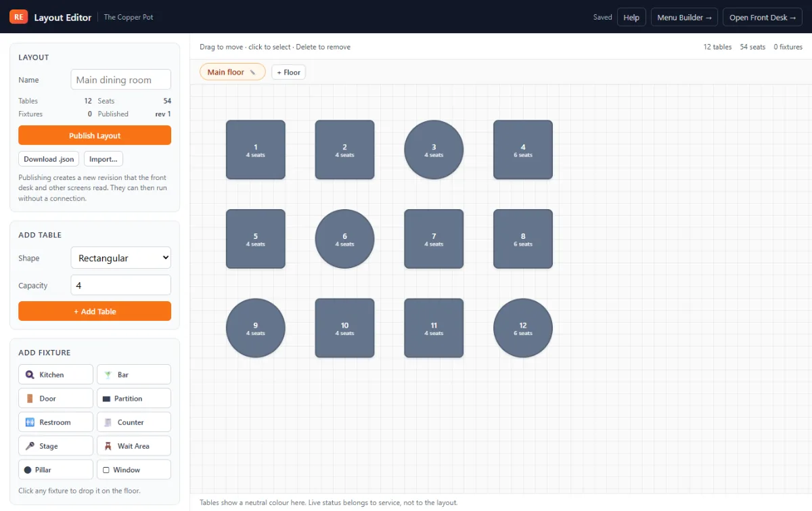Open the Help button
Viewport: 812px width, 511px height.
(x=631, y=18)
